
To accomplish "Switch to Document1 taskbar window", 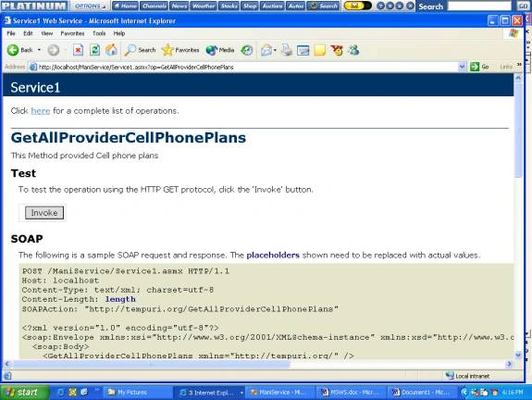I will 422,393.
